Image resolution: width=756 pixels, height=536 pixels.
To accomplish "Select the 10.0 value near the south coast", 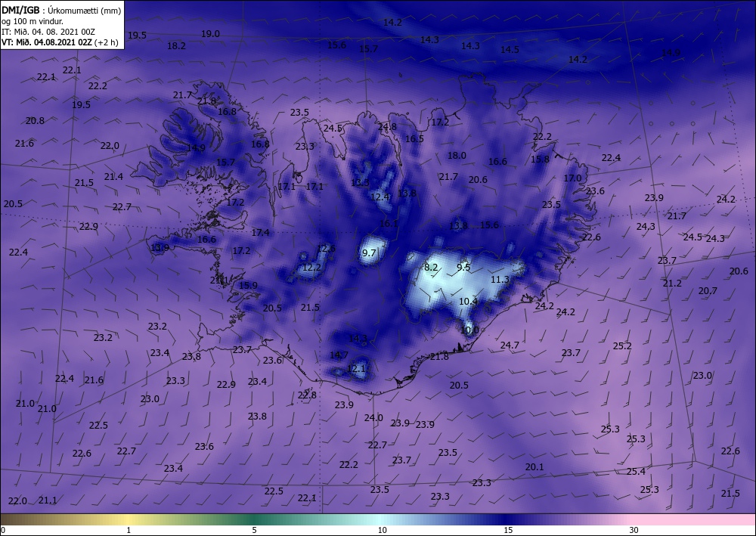I will [x=469, y=330].
